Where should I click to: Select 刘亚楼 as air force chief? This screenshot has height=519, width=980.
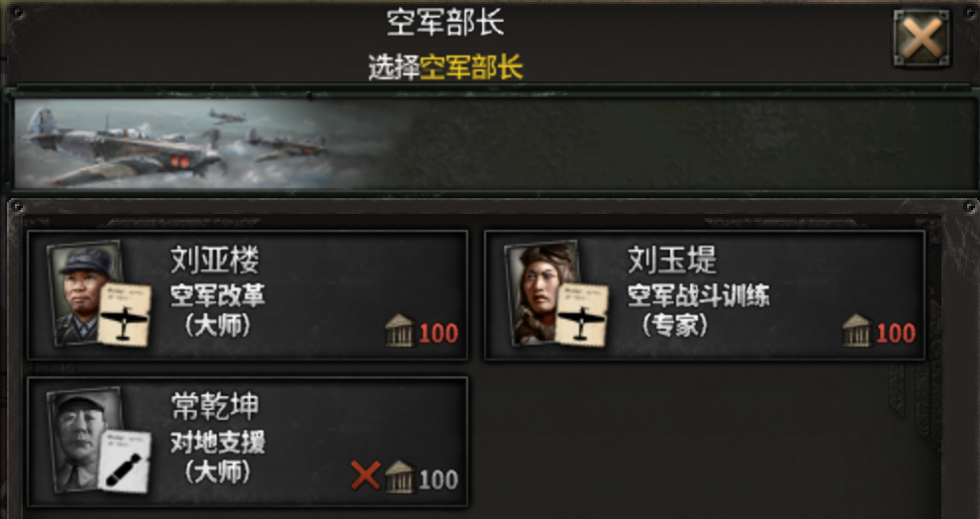pos(247,295)
